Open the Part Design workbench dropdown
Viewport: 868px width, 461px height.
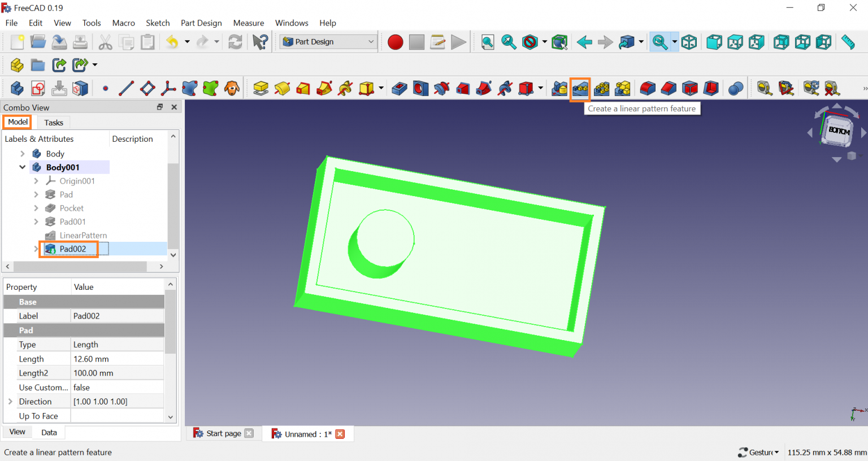tap(371, 42)
